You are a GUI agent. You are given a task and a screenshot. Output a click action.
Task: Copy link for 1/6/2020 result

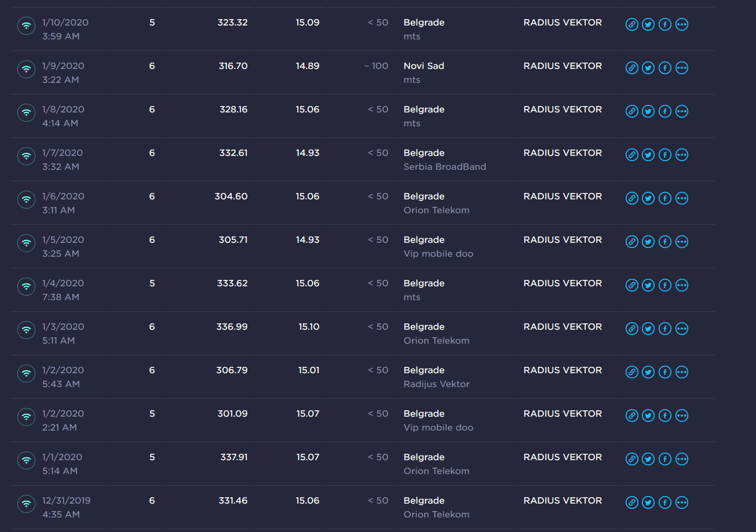(x=631, y=198)
